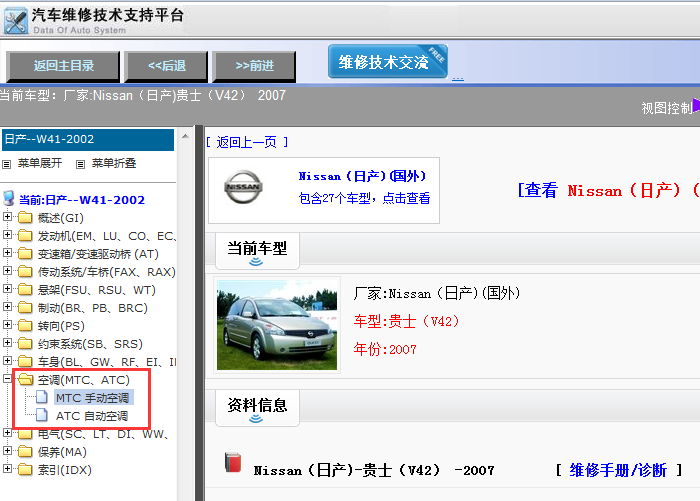Click the folder icon for 车身(BL、GW、RF
700x501 pixels.
click(25, 361)
